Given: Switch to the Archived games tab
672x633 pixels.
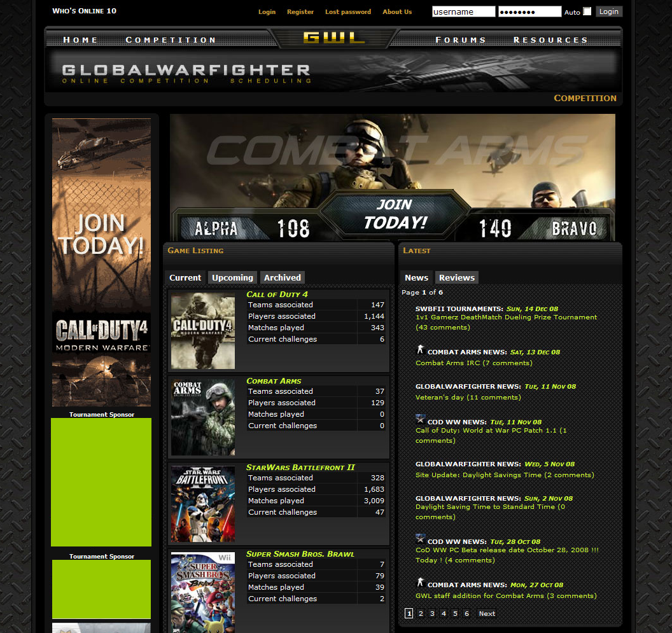Looking at the screenshot, I should click(283, 278).
